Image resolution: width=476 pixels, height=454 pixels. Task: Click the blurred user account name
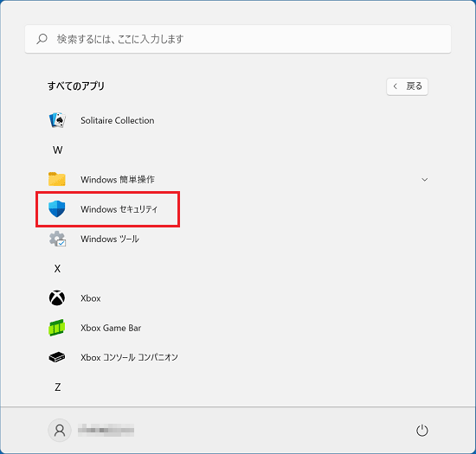point(106,431)
